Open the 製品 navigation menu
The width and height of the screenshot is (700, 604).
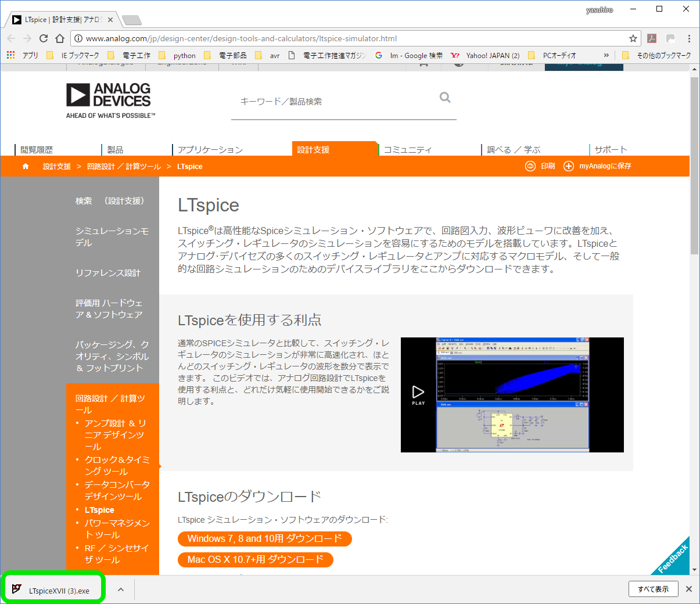tap(115, 150)
